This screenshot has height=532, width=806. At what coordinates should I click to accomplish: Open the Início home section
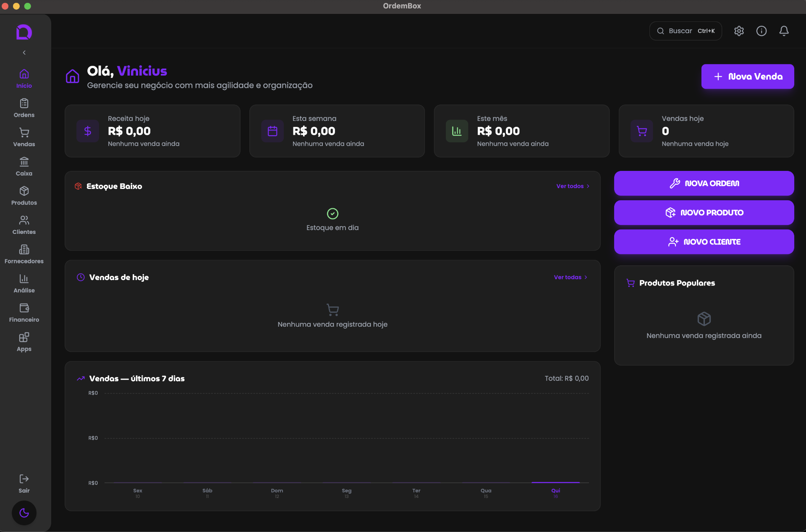(24, 79)
